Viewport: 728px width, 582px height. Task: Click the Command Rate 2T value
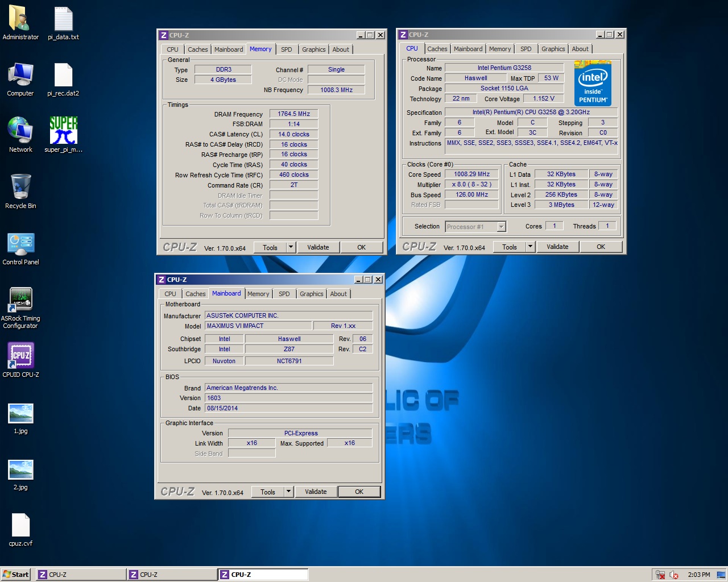(293, 185)
